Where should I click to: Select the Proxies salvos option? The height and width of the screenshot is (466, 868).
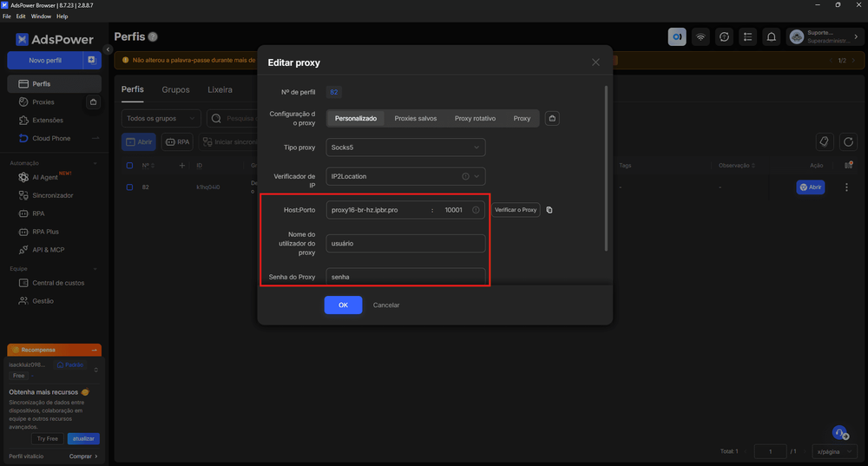416,118
